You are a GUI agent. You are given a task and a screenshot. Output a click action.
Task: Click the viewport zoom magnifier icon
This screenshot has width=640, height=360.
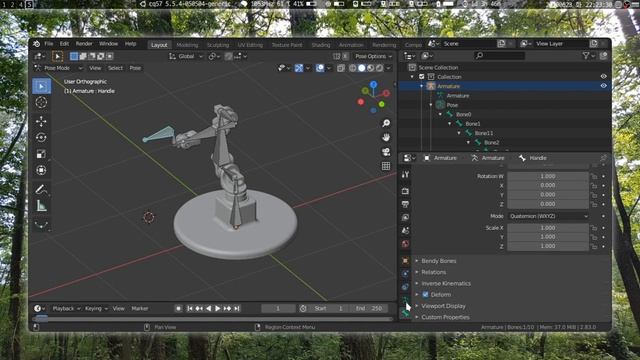pyautogui.click(x=386, y=123)
